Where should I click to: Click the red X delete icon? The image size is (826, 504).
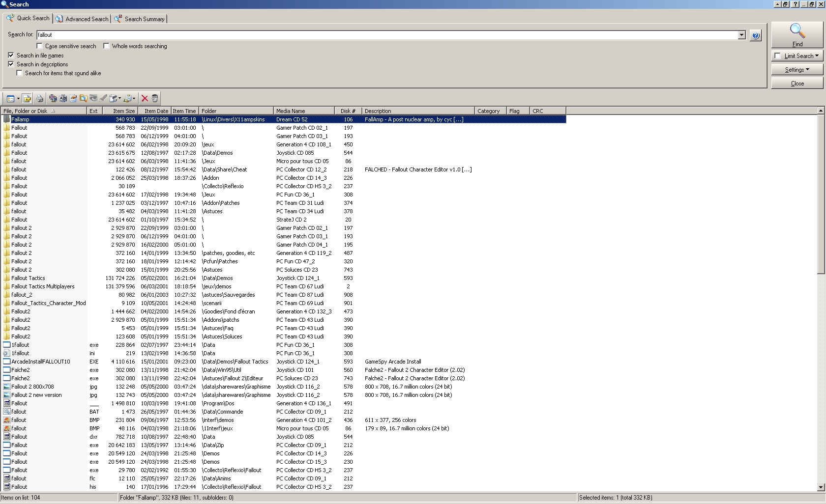[x=145, y=98]
